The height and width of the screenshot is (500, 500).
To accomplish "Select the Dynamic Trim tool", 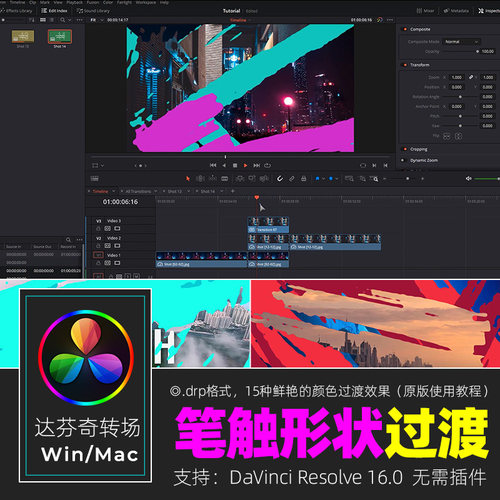I will [213, 179].
